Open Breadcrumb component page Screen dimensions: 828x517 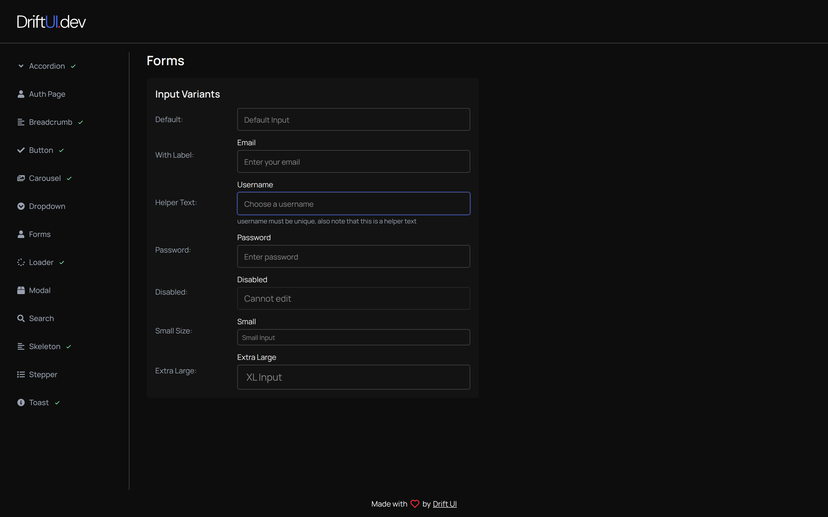point(50,122)
